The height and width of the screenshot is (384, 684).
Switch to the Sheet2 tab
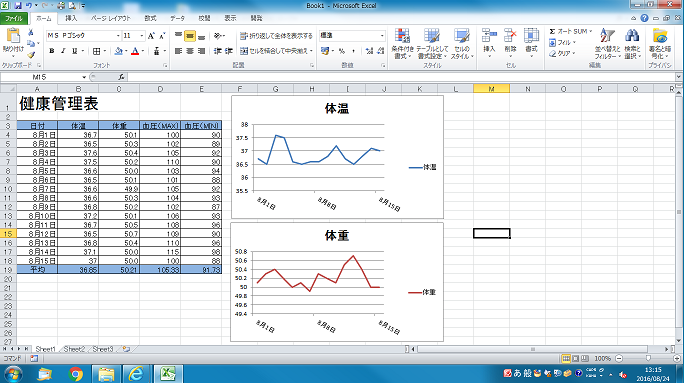coord(74,349)
